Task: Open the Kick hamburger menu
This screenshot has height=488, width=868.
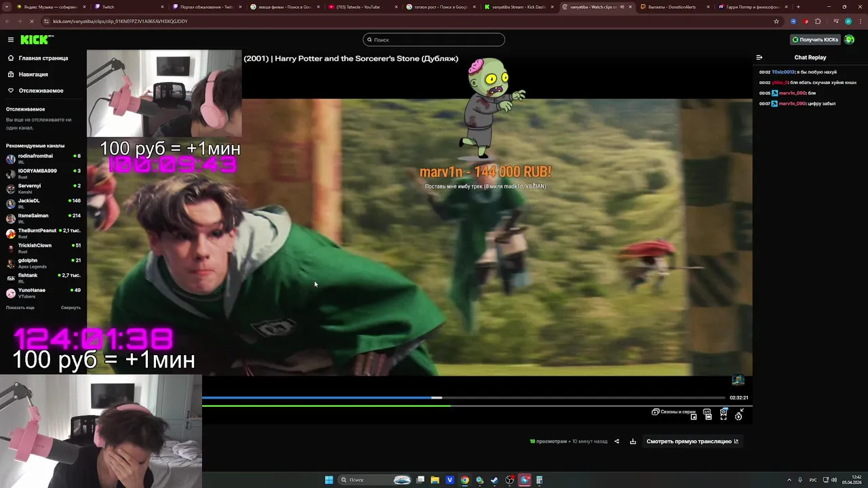Action: 11,40
